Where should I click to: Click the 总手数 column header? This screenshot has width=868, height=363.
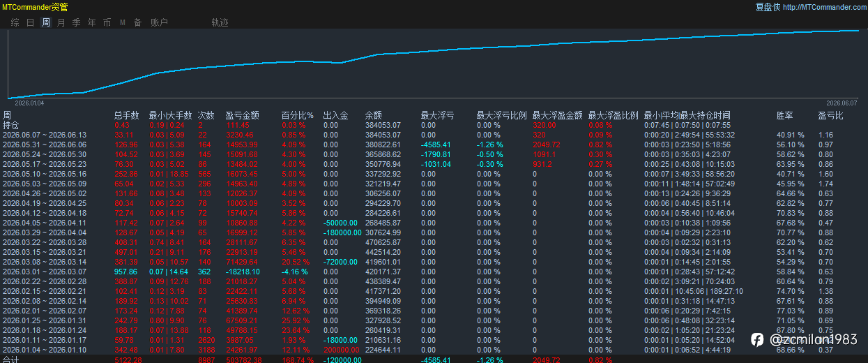tap(127, 115)
